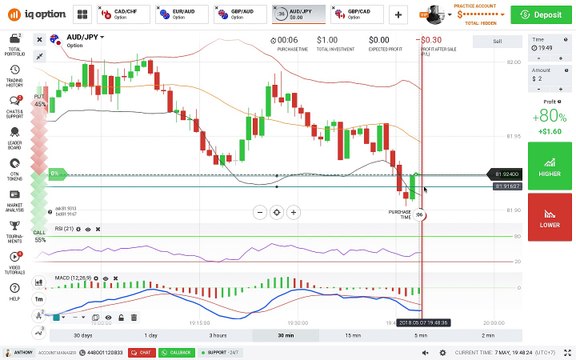Open OTN Tokens section

tap(14, 169)
